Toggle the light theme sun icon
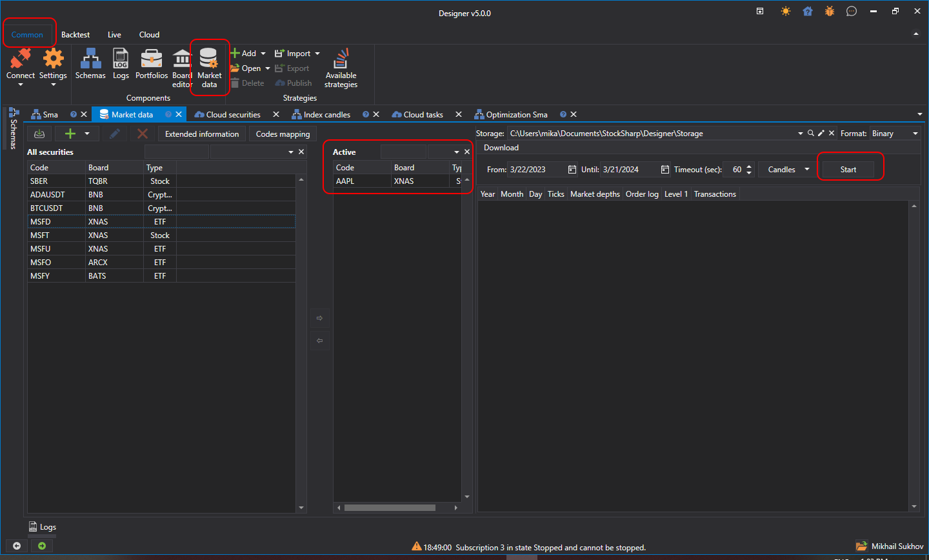Screen dimensions: 929x560 pyautogui.click(x=786, y=11)
